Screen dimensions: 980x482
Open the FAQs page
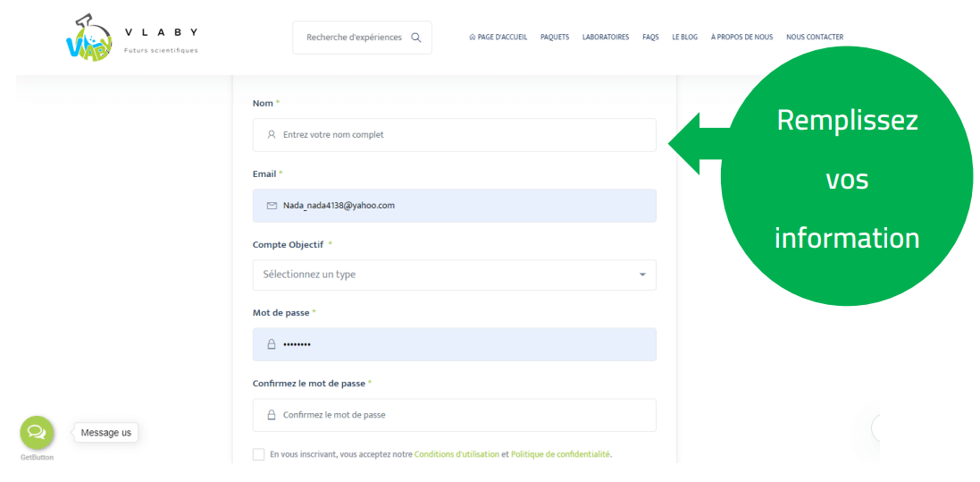(650, 38)
